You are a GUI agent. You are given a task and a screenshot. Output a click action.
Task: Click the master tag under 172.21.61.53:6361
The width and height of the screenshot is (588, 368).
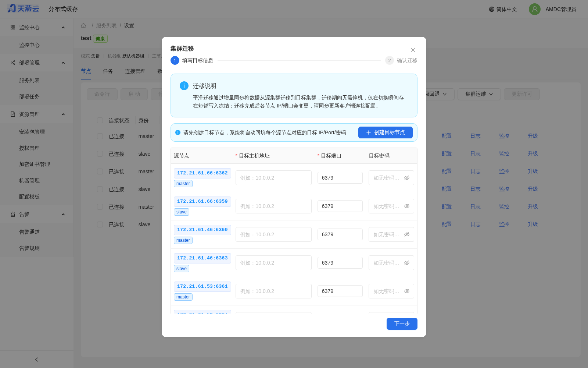(183, 297)
